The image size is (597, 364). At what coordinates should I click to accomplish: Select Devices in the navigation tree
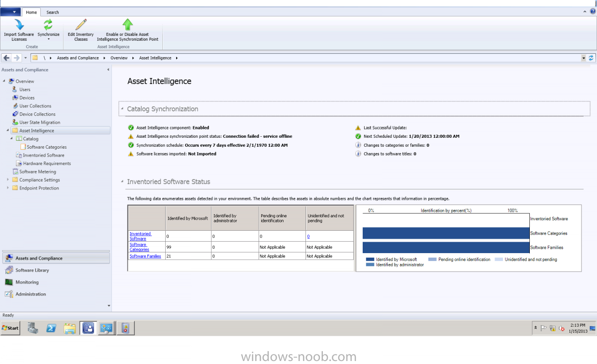(27, 98)
